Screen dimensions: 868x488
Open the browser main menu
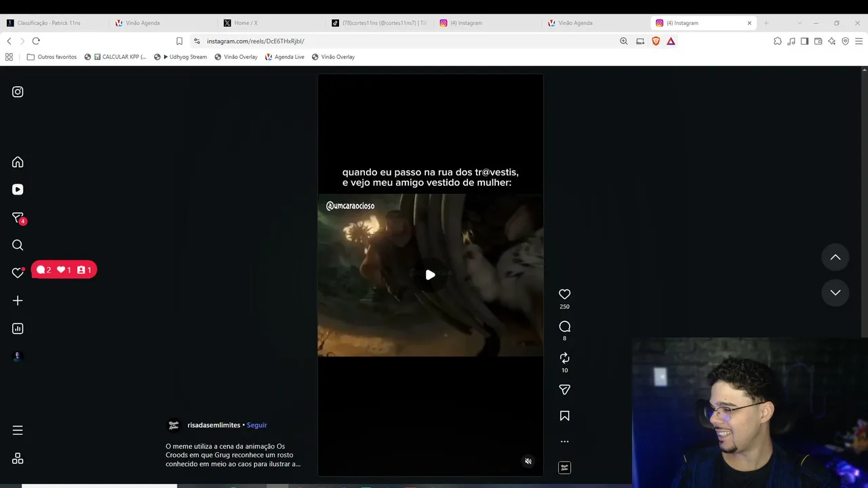[859, 41]
